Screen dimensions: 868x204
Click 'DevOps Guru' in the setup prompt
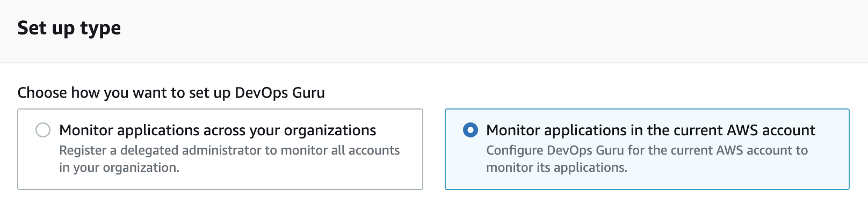pyautogui.click(x=280, y=93)
